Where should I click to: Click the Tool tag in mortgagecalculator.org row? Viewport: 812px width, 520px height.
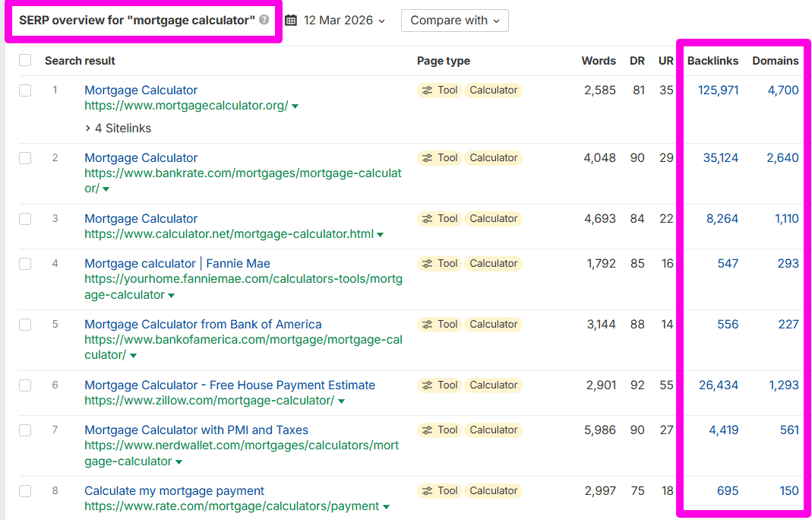coord(440,90)
